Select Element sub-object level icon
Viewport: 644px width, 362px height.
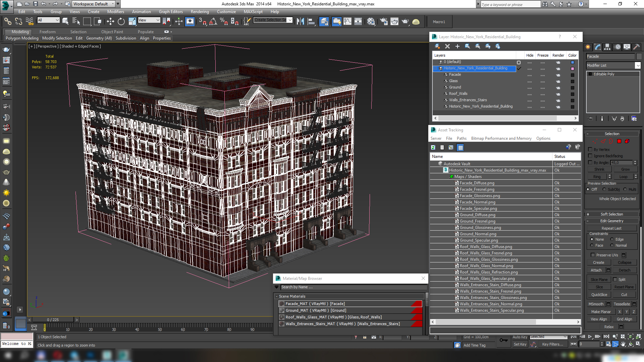(627, 141)
